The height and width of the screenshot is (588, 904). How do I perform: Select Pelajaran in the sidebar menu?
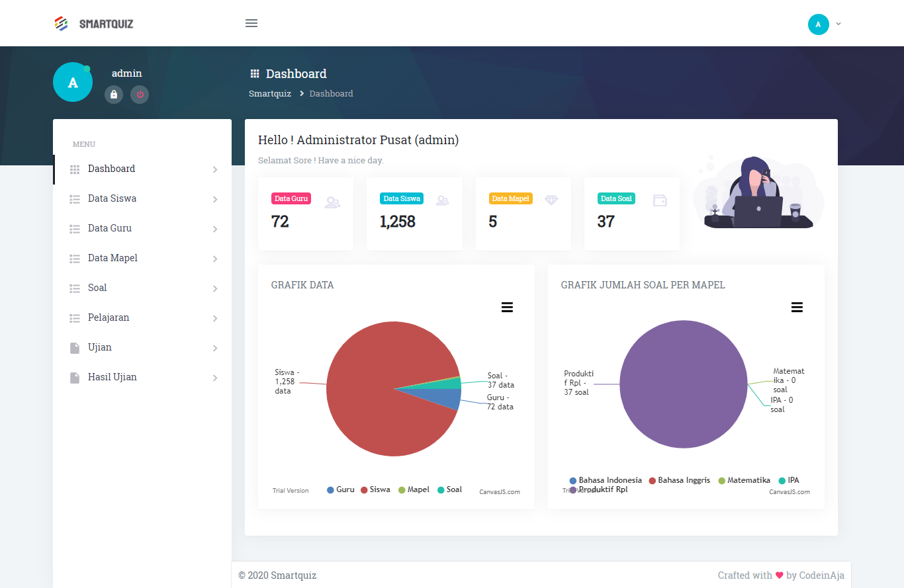tap(109, 317)
